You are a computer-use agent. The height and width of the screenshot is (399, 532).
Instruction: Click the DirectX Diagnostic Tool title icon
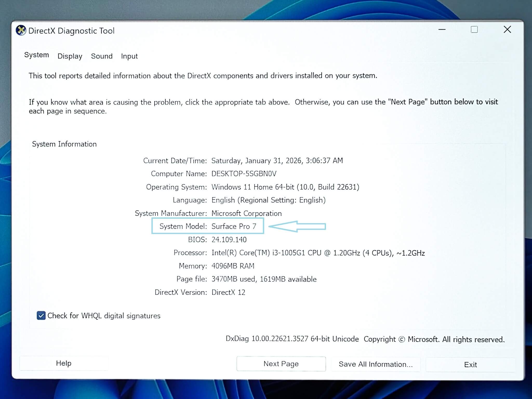click(21, 30)
